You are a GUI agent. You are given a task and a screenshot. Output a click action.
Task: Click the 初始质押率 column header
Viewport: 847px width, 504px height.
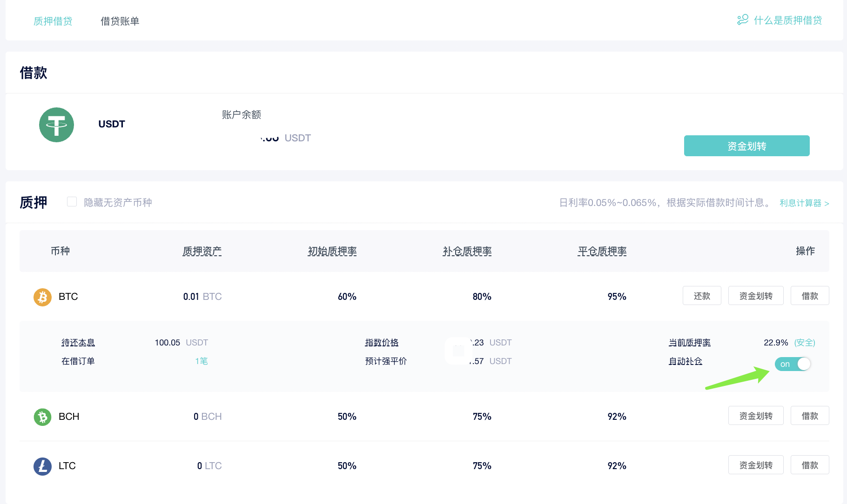332,251
